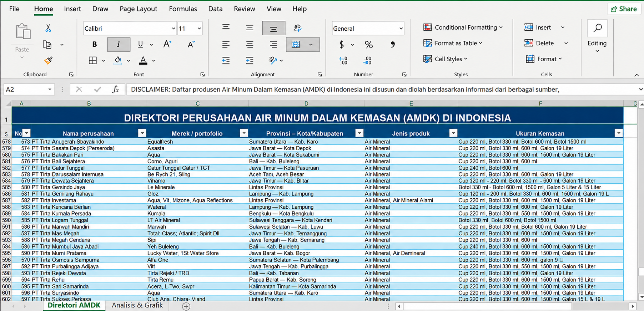Click the Copy icon in Clipboard
This screenshot has width=644, height=311.
[47, 45]
